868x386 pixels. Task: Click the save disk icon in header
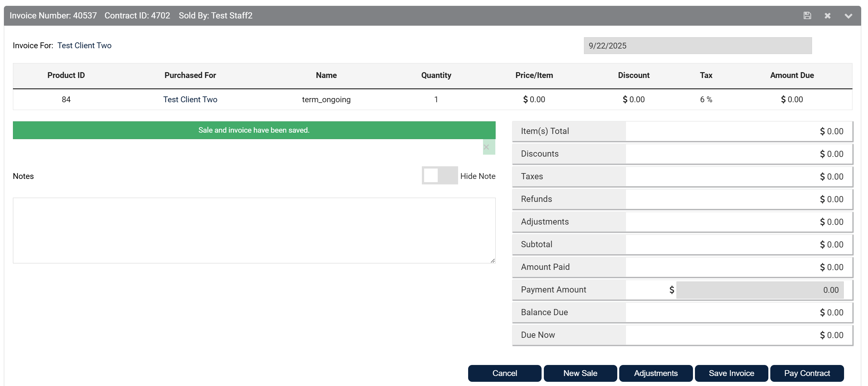tap(807, 16)
